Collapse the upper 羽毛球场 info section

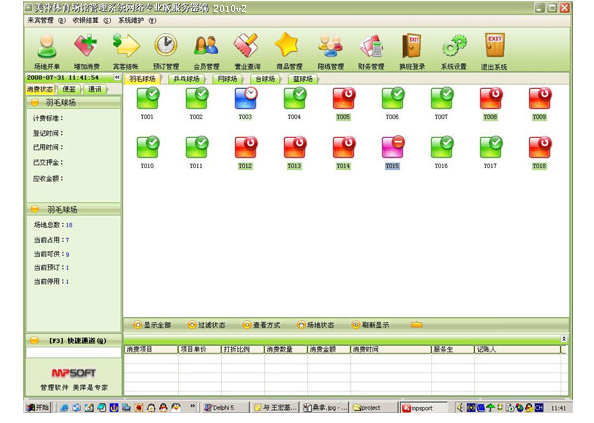click(x=35, y=102)
